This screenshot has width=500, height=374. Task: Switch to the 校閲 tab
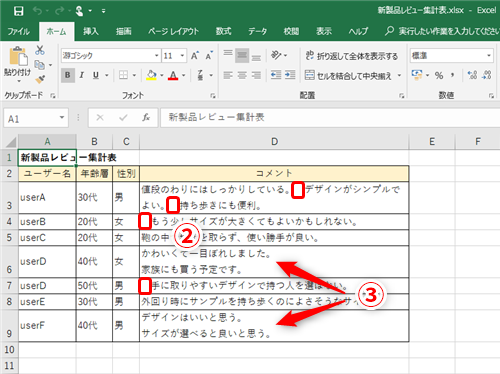(x=291, y=31)
